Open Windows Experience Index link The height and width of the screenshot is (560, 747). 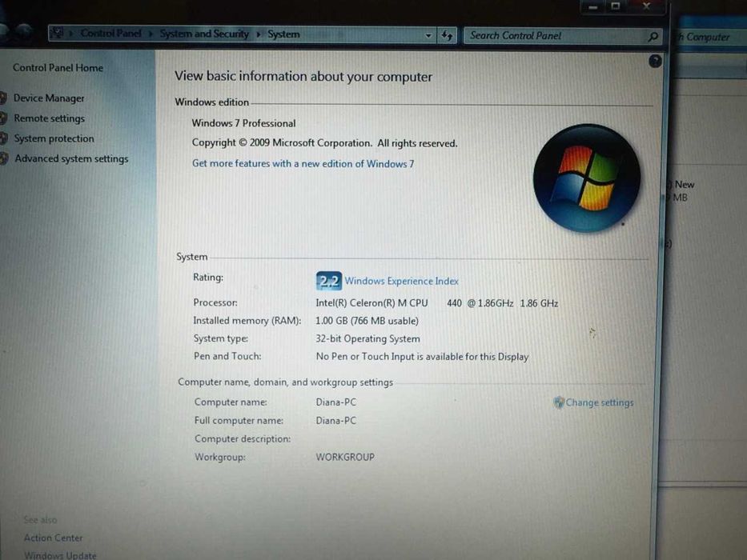(401, 281)
